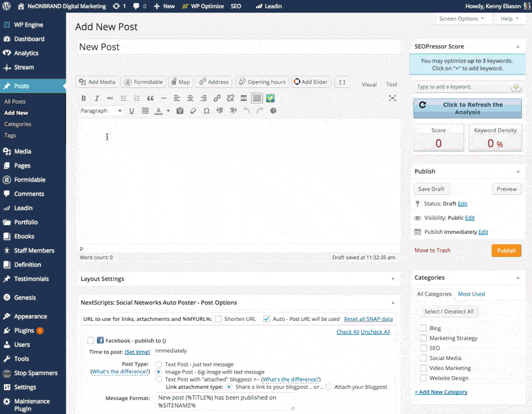
Task: Click Save Draft button
Action: 431,189
